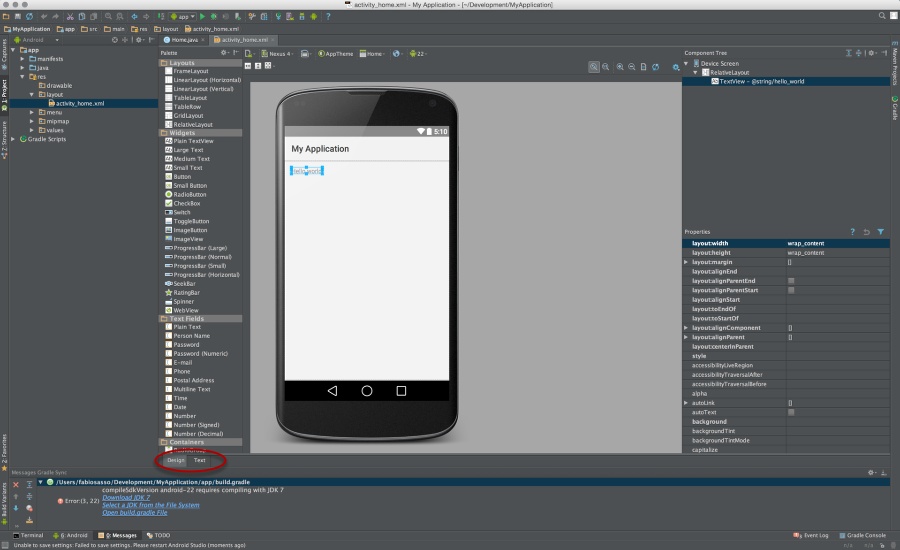
Task: Expand the values folder in project tree
Action: (32, 130)
